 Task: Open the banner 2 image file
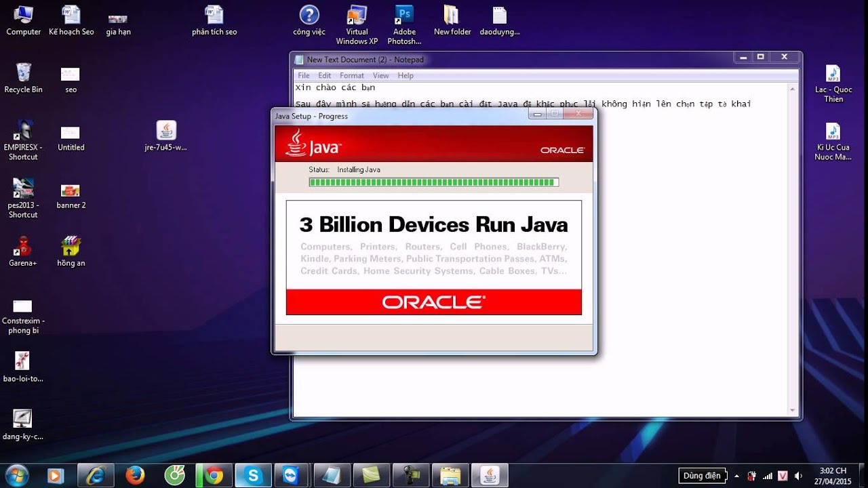[x=71, y=196]
